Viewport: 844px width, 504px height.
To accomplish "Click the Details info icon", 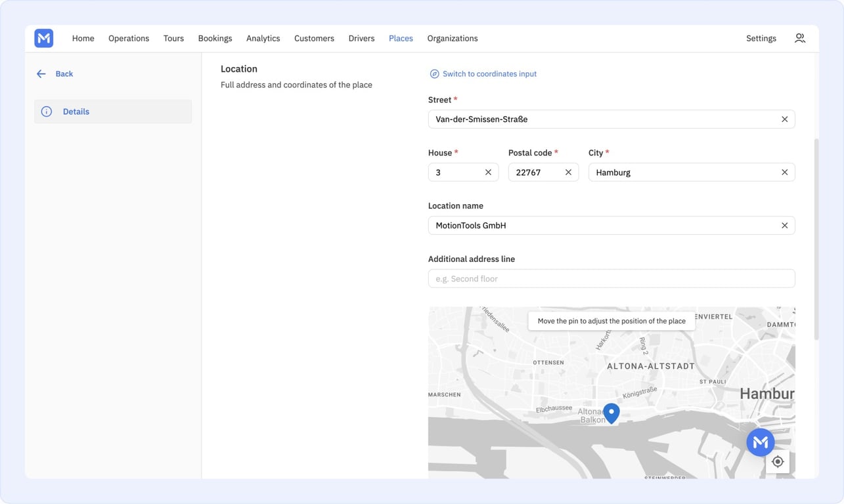I will pyautogui.click(x=47, y=112).
